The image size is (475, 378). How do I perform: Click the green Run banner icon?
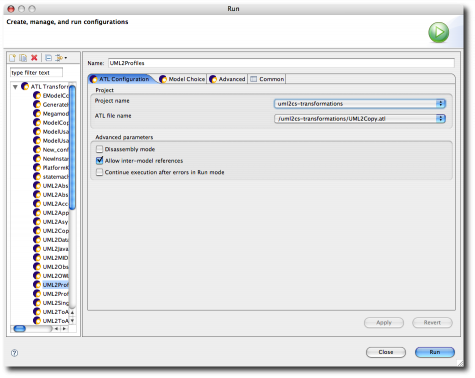coord(438,32)
